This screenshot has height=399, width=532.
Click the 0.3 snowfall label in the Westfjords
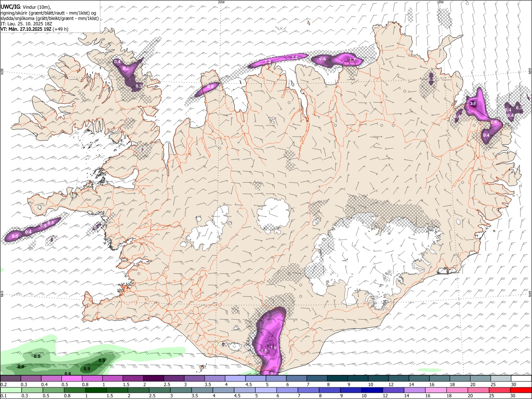pyautogui.click(x=139, y=86)
